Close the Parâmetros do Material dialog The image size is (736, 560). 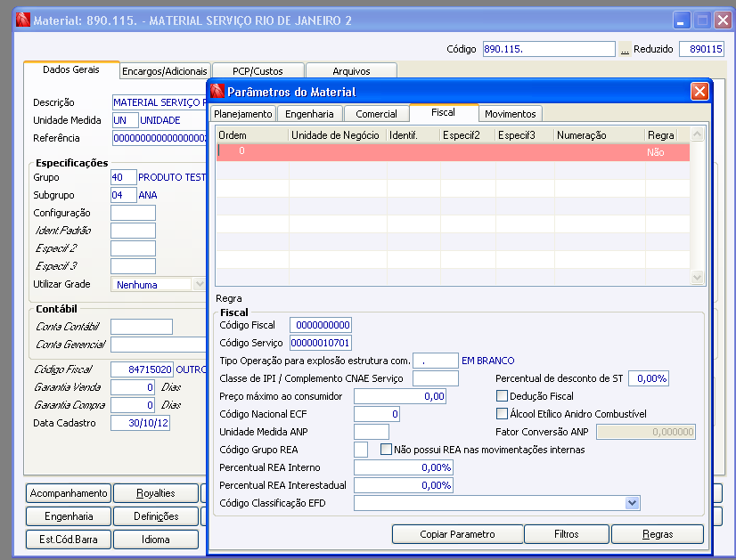[x=699, y=92]
